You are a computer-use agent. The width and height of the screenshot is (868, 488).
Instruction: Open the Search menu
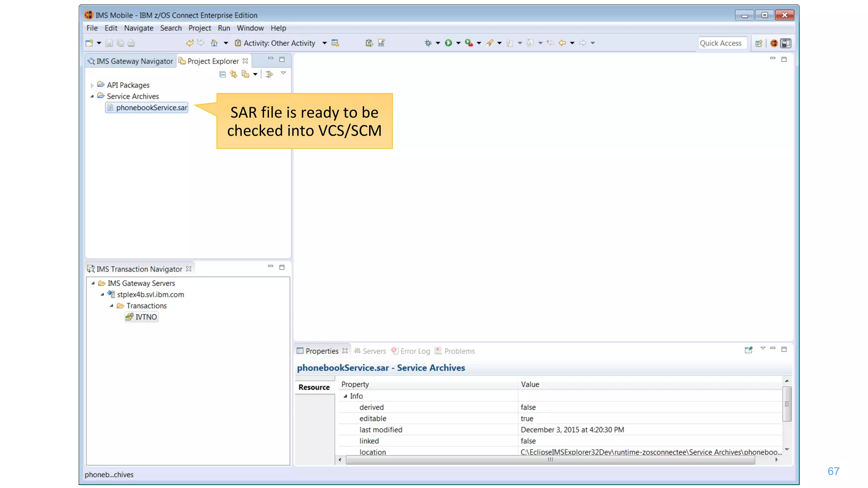pos(171,28)
